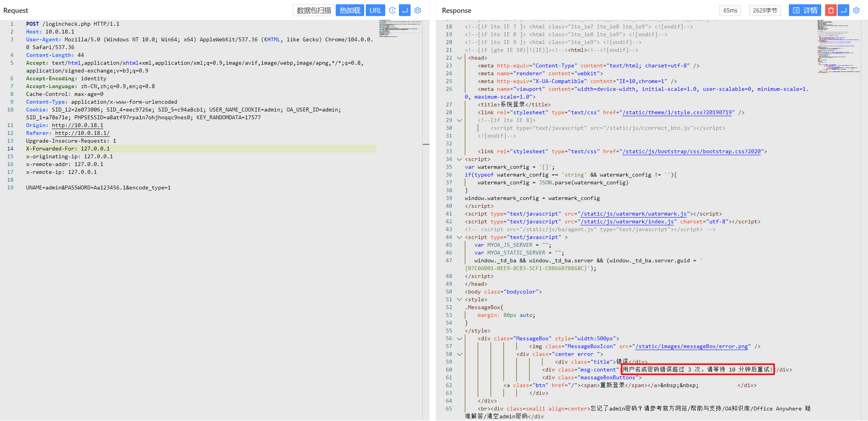This screenshot has height=421, width=868.
Task: Click the var MYOA_STATIC_SERVER line
Action: pos(519,253)
